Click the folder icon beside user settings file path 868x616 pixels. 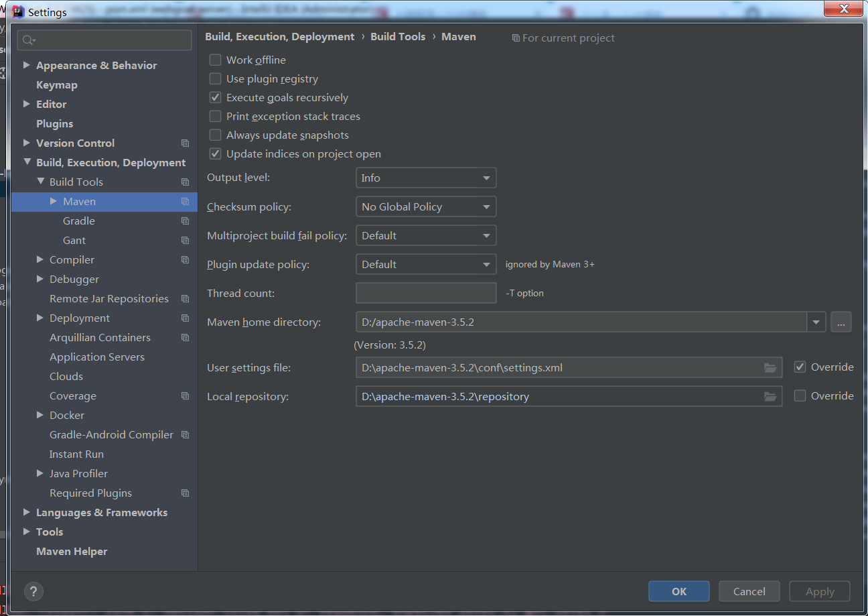[x=770, y=367]
